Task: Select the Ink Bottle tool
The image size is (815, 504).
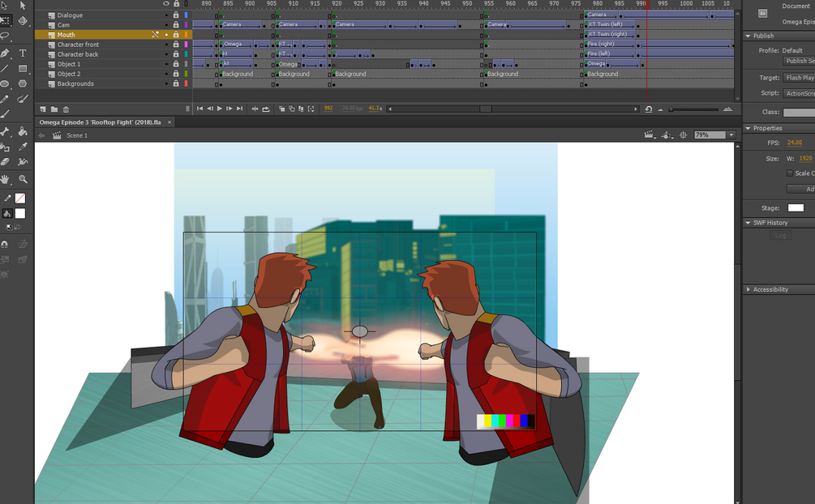Action: (5, 147)
